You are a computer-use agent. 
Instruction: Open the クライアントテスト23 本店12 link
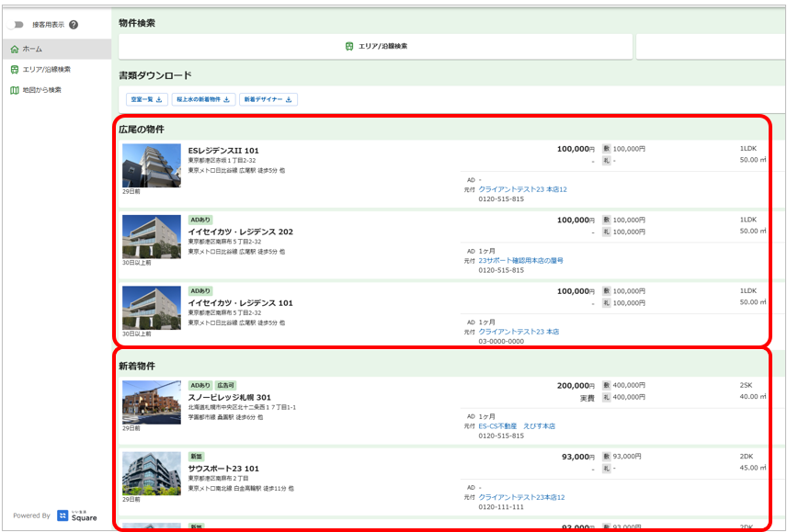522,189
